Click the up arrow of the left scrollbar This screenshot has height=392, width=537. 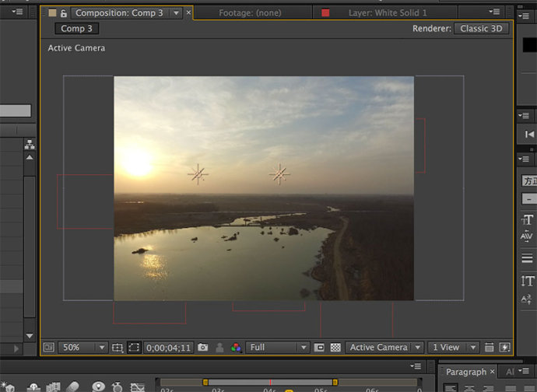coord(30,157)
